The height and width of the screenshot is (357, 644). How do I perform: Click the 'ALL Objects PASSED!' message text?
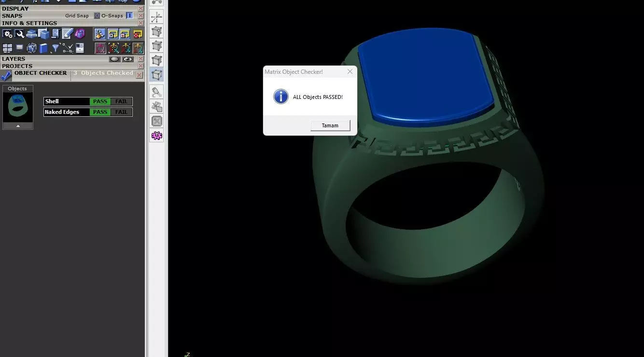pos(318,97)
